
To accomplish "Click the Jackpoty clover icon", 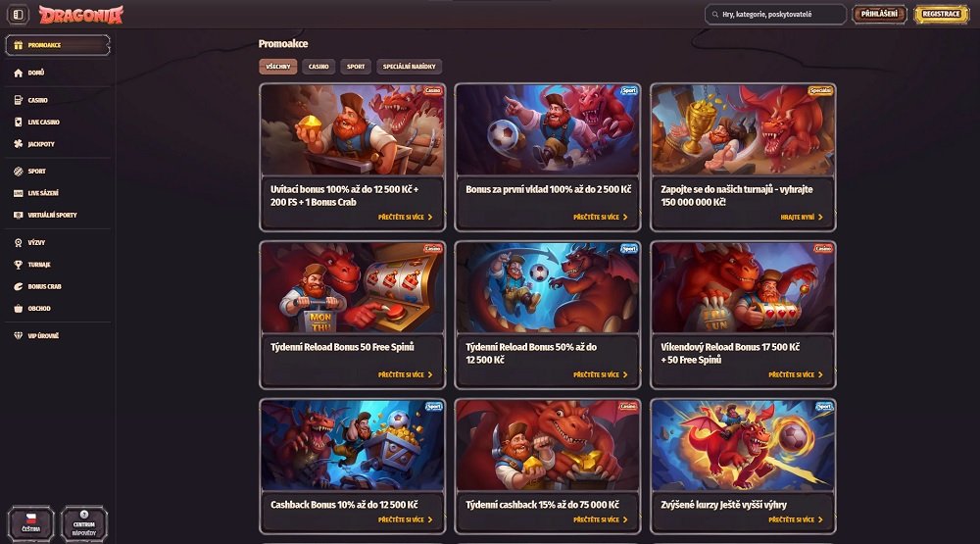I will [18, 144].
